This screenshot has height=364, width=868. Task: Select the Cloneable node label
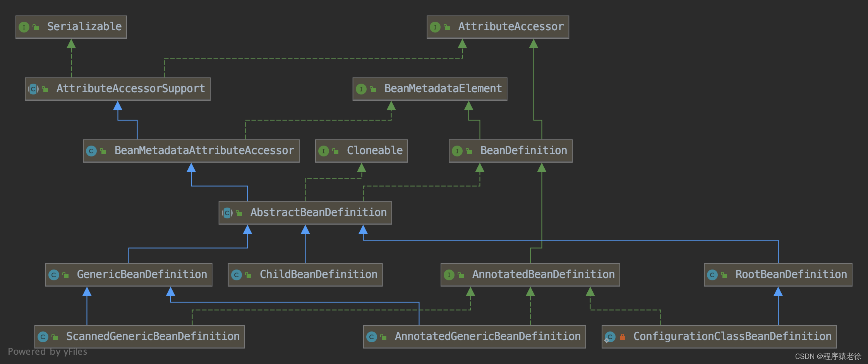(375, 151)
